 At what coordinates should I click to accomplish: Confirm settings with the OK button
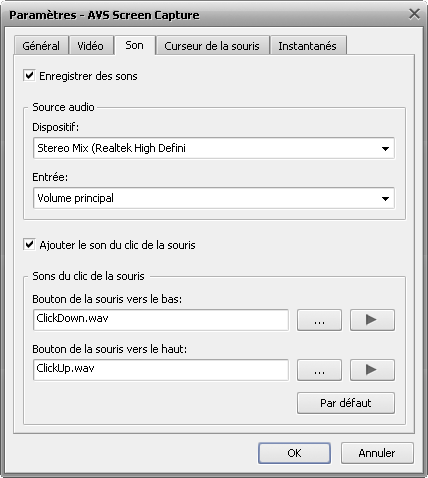click(x=294, y=453)
